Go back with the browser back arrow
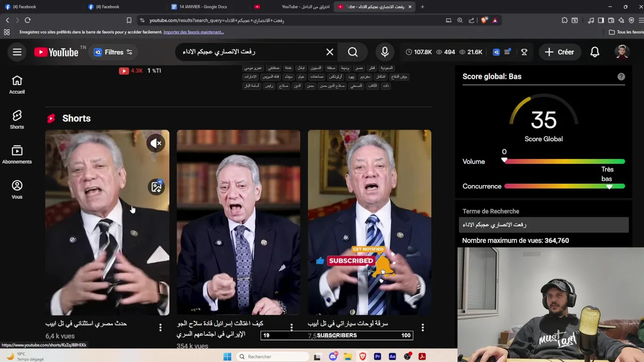Viewport: 644px width, 362px height. pyautogui.click(x=7, y=20)
